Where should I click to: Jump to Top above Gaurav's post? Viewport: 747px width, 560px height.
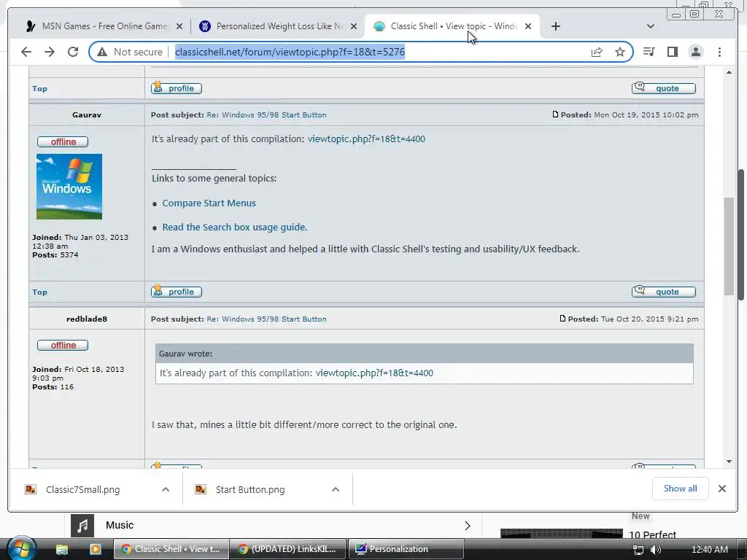(39, 88)
